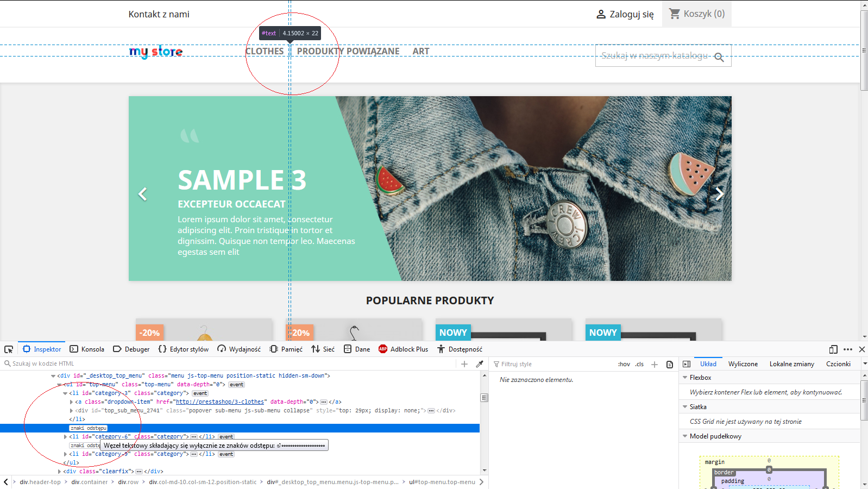868x489 pixels.
Task: Open the Edytor stylów tab
Action: point(183,349)
